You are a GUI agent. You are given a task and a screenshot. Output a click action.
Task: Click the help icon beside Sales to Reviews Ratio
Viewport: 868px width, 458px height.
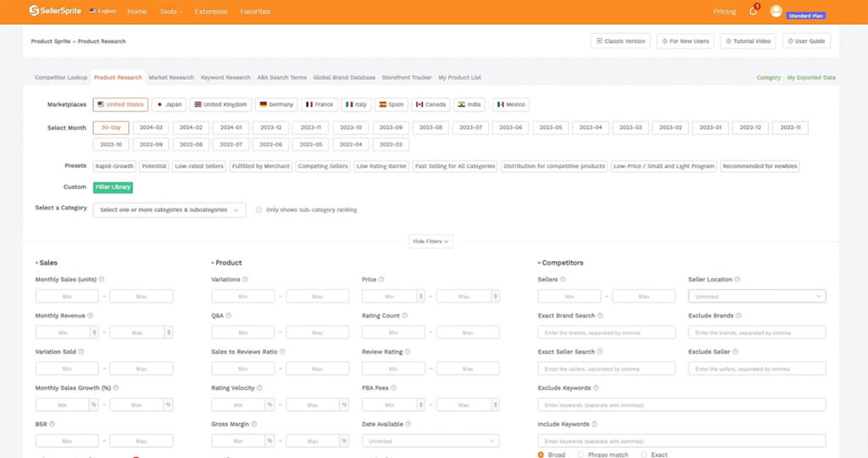point(282,352)
